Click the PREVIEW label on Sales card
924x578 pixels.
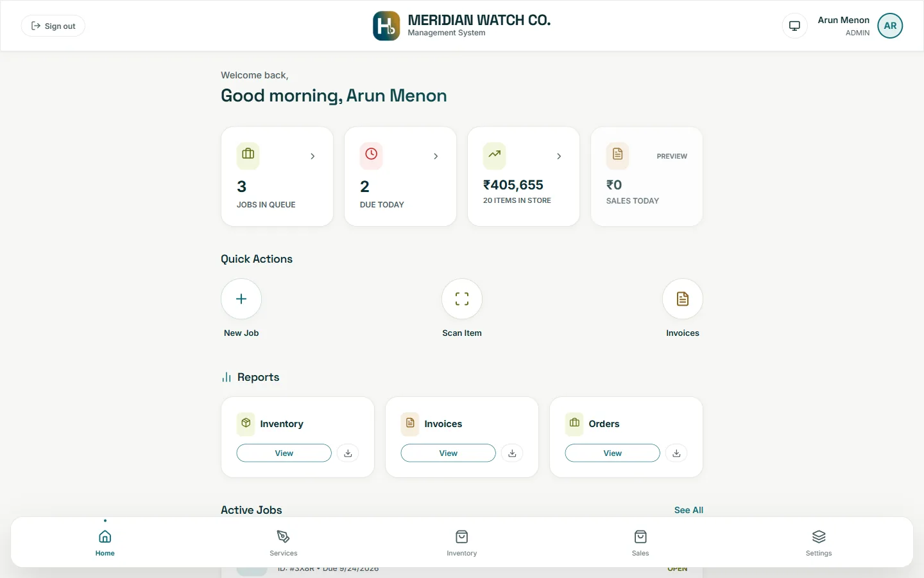(672, 156)
